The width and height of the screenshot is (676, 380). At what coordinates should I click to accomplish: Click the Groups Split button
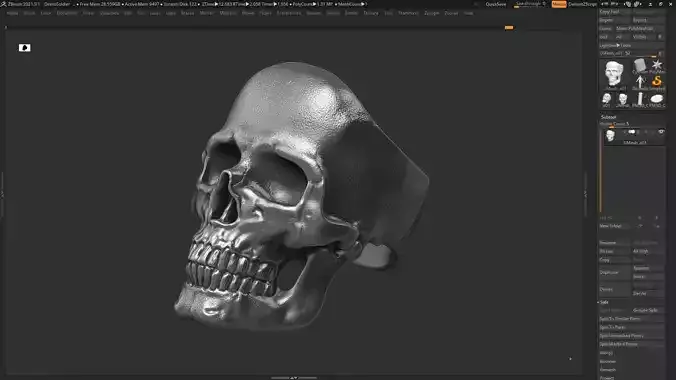648,310
